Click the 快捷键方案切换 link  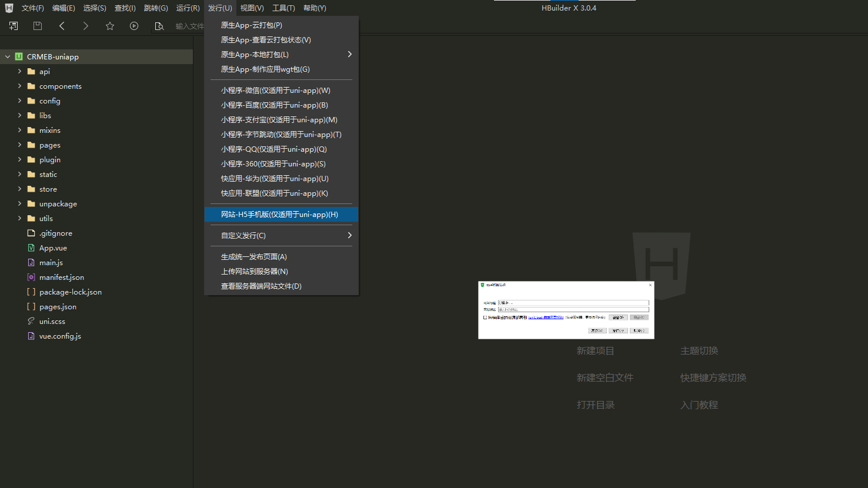coord(713,377)
